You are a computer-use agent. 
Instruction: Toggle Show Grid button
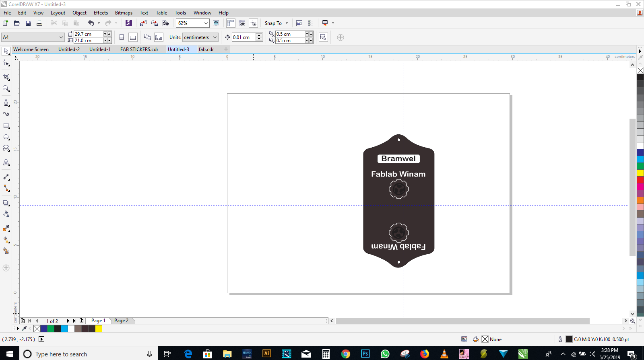[x=242, y=23]
